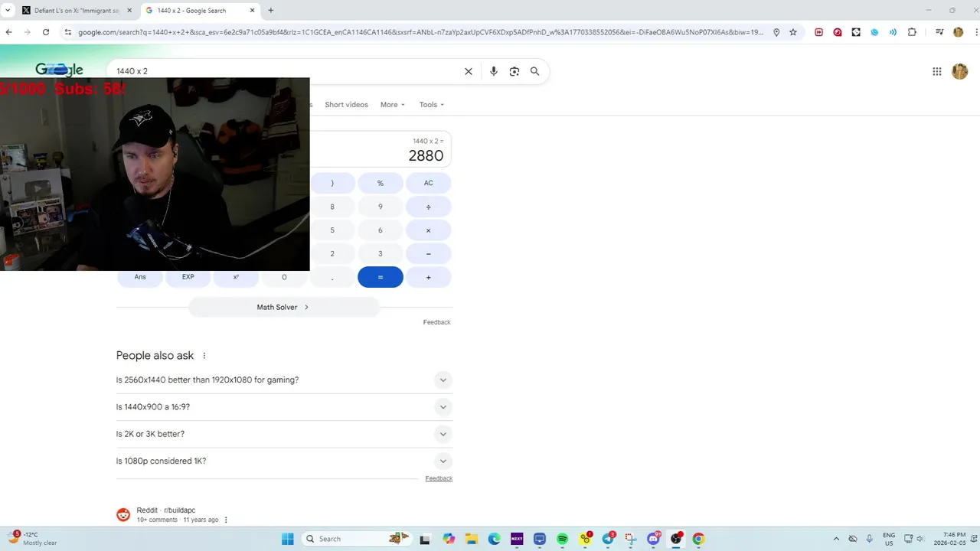Open the Google apps grid
The image size is (980, 551).
[937, 71]
